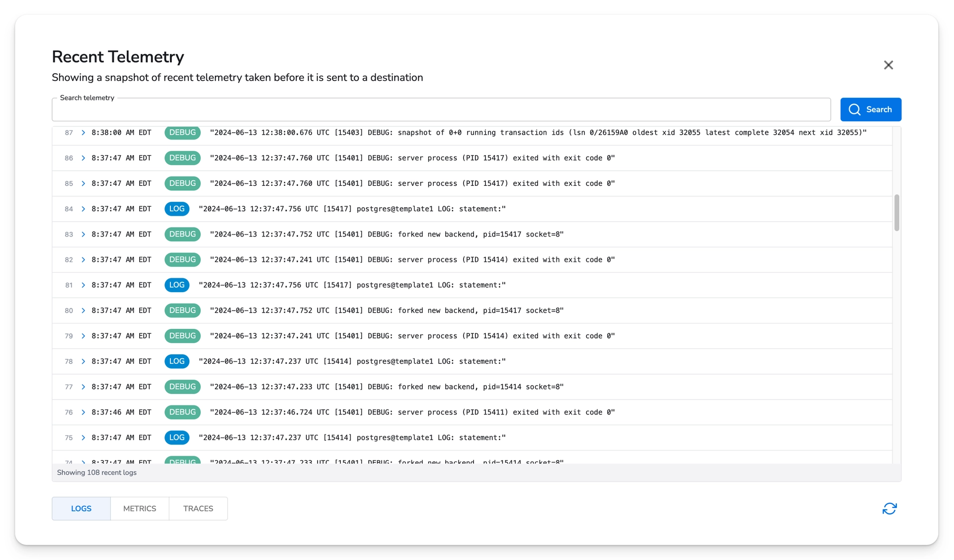The image size is (954, 560).
Task: Click the DEBUG badge on log entry 86
Action: pyautogui.click(x=182, y=158)
